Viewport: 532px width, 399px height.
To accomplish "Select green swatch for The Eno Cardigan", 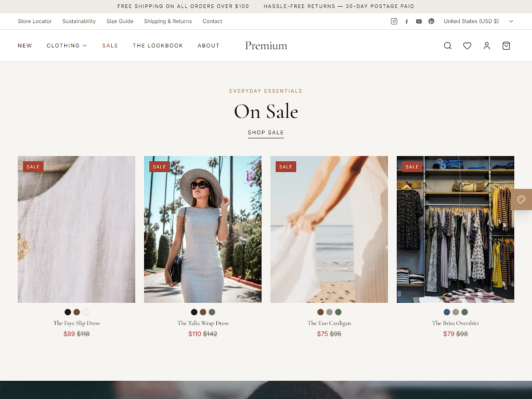I will (x=338, y=312).
